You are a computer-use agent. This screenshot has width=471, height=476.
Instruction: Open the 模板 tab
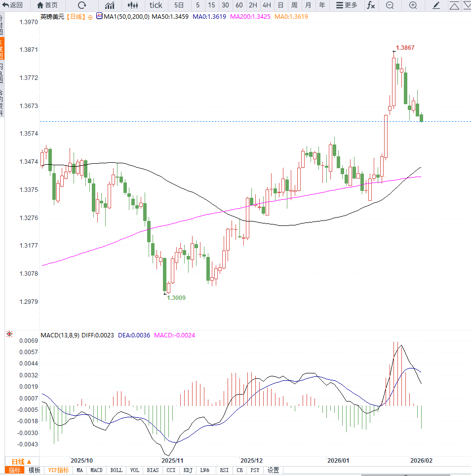(35, 470)
